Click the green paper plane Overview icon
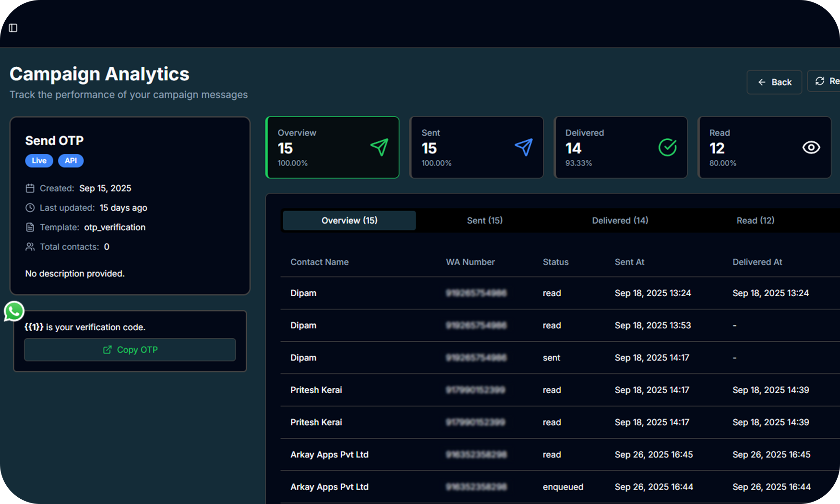The height and width of the screenshot is (504, 840). point(379,147)
